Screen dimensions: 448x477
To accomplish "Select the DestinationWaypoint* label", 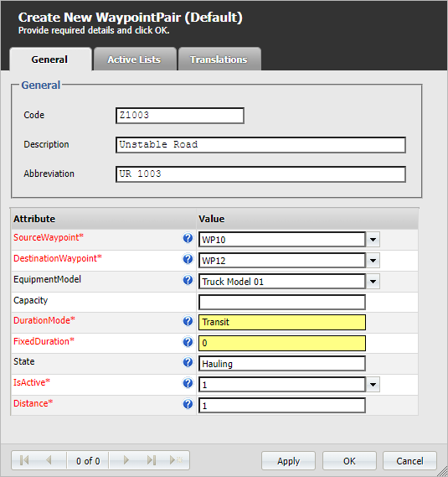I will [x=58, y=258].
